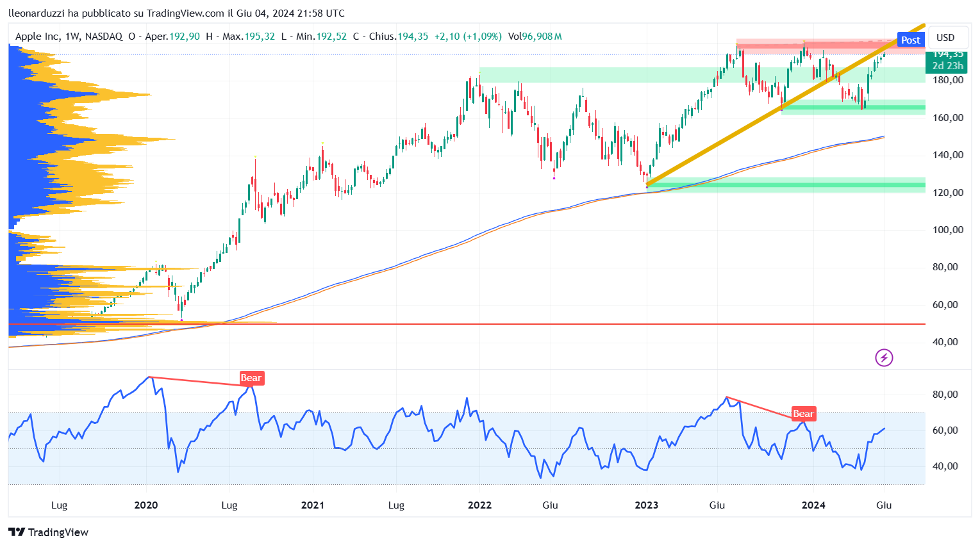Click the 60,00 label on the RSI axis

[945, 430]
